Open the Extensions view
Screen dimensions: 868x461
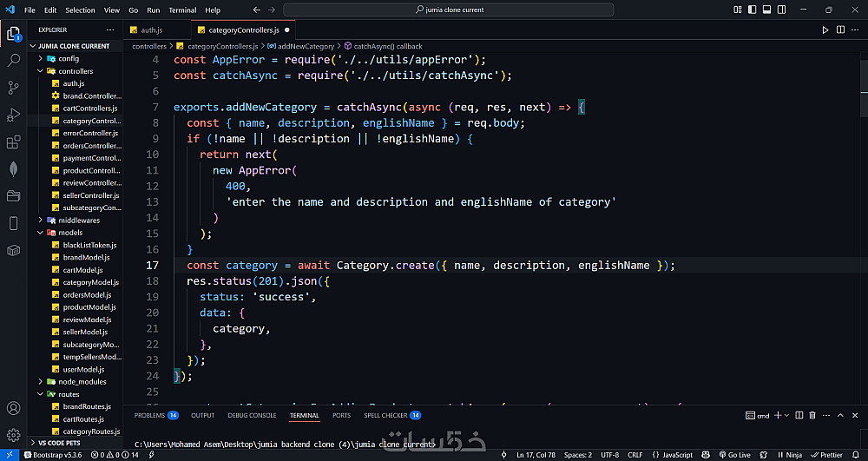tap(13, 142)
